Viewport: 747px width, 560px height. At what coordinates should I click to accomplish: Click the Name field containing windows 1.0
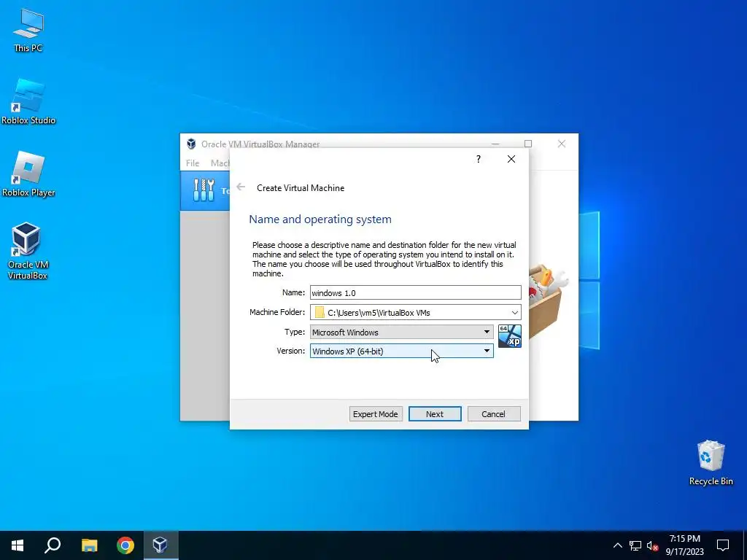(415, 292)
